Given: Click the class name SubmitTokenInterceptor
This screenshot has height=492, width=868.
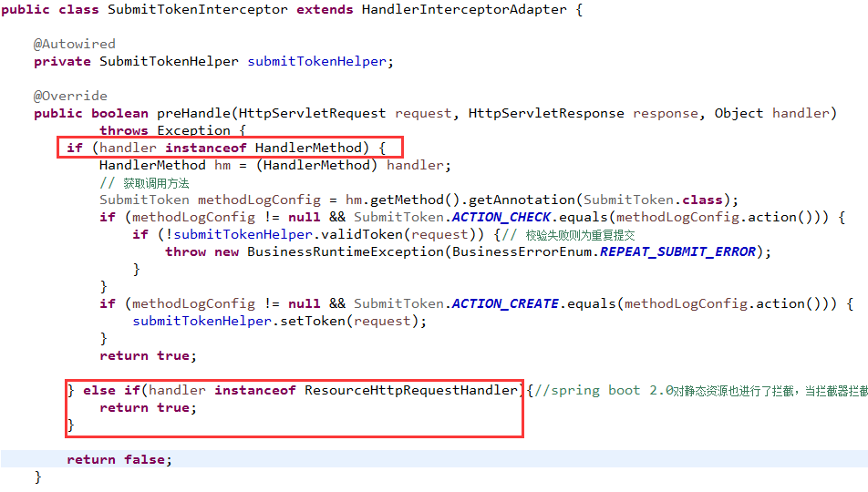Looking at the screenshot, I should coord(198,9).
